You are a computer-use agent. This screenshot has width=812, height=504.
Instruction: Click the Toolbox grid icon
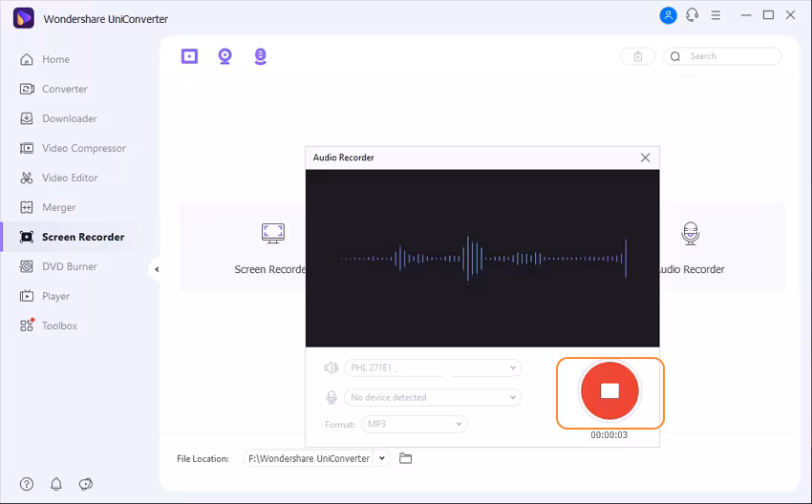click(x=27, y=325)
